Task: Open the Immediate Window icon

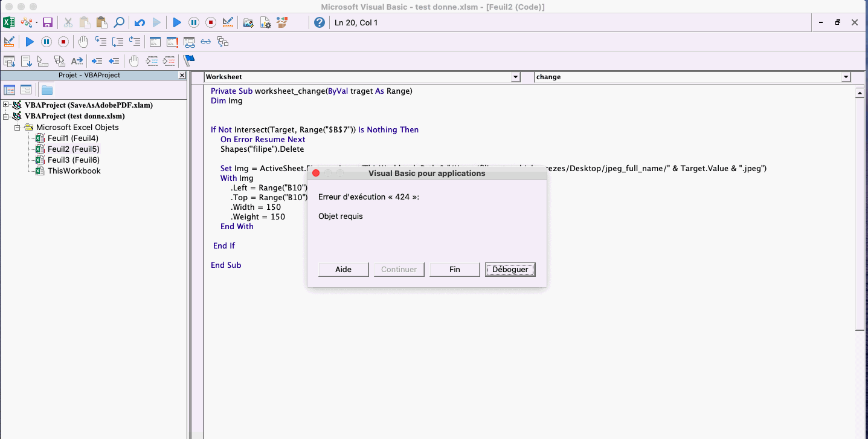Action: (172, 42)
